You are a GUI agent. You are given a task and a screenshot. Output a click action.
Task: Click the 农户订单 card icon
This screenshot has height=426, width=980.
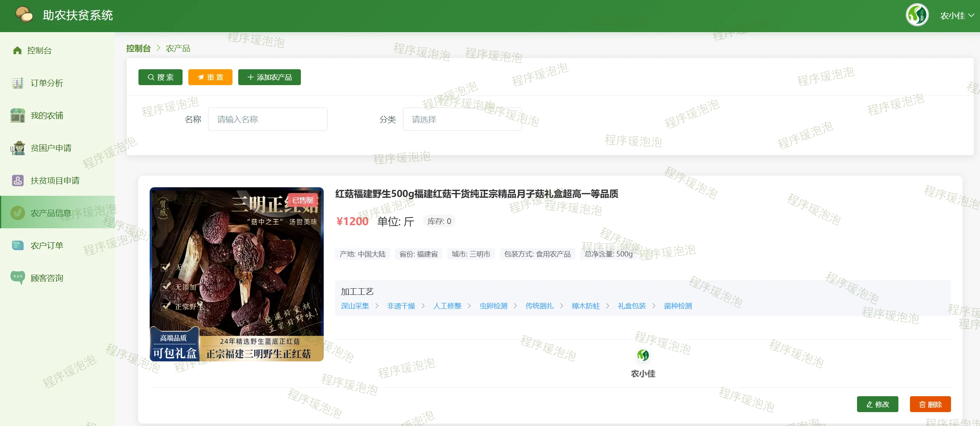coord(17,246)
